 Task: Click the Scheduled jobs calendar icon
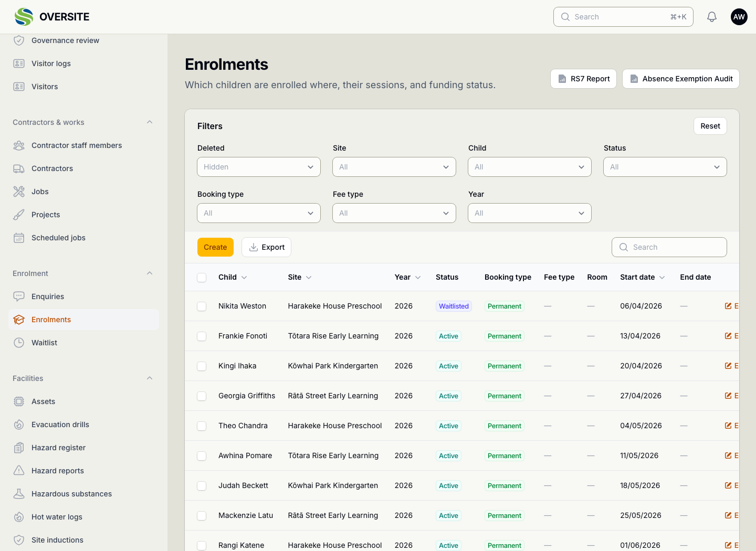click(x=19, y=238)
